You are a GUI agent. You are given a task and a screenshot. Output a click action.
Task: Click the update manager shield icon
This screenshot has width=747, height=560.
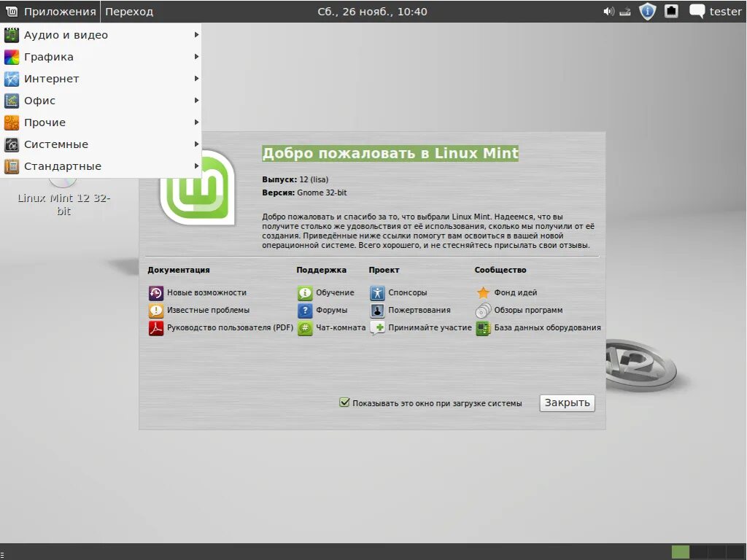(x=647, y=12)
